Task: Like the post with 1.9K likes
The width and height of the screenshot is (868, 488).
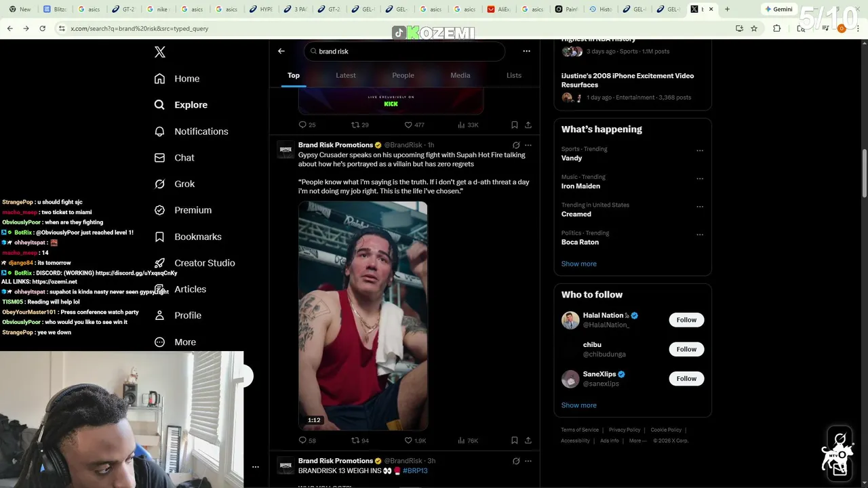Action: [x=415, y=441]
